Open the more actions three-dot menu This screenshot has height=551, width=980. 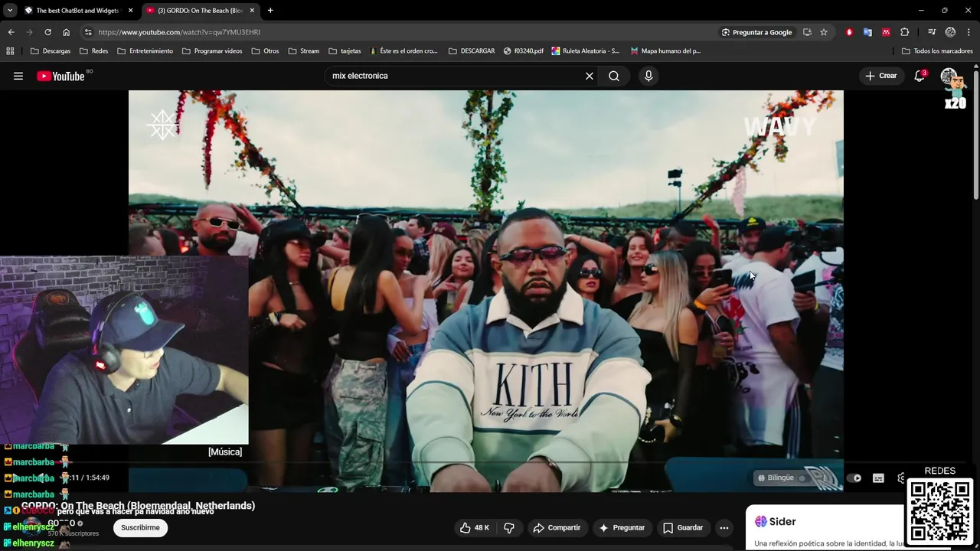click(x=724, y=527)
